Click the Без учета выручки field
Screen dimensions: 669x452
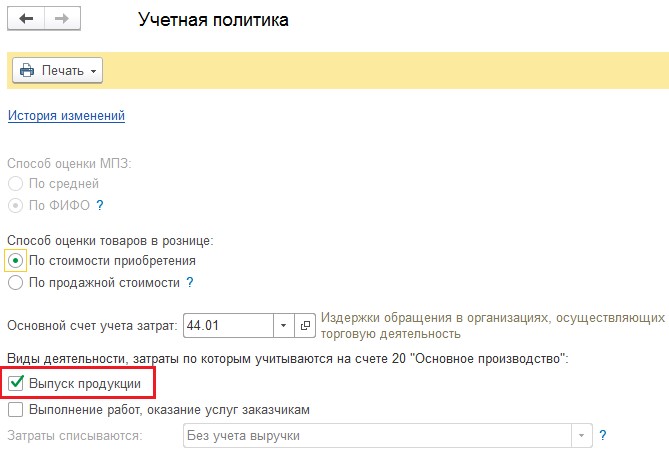(x=375, y=436)
